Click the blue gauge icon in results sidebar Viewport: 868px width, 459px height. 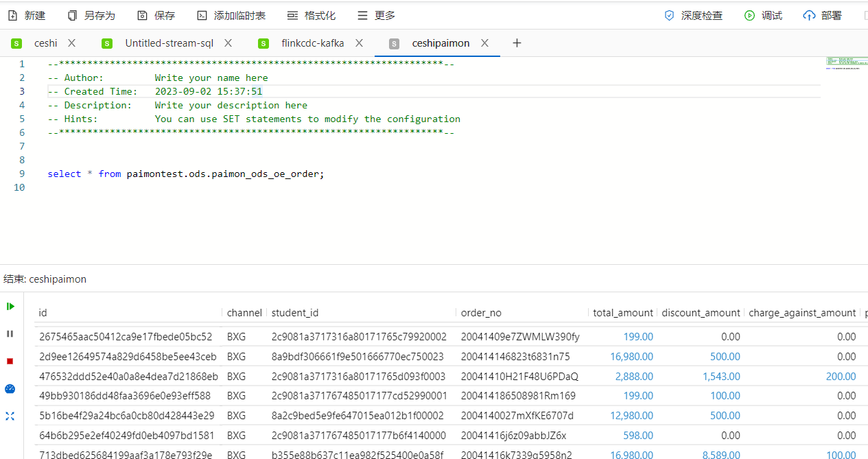[x=10, y=388]
